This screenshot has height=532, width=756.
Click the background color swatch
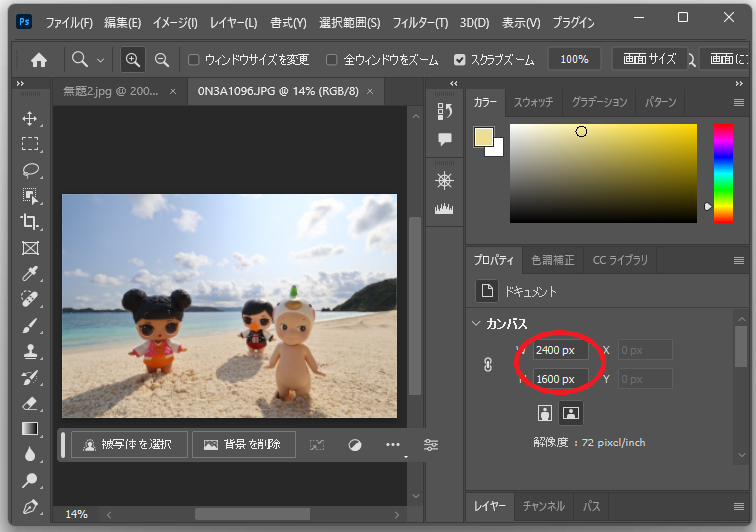498,150
